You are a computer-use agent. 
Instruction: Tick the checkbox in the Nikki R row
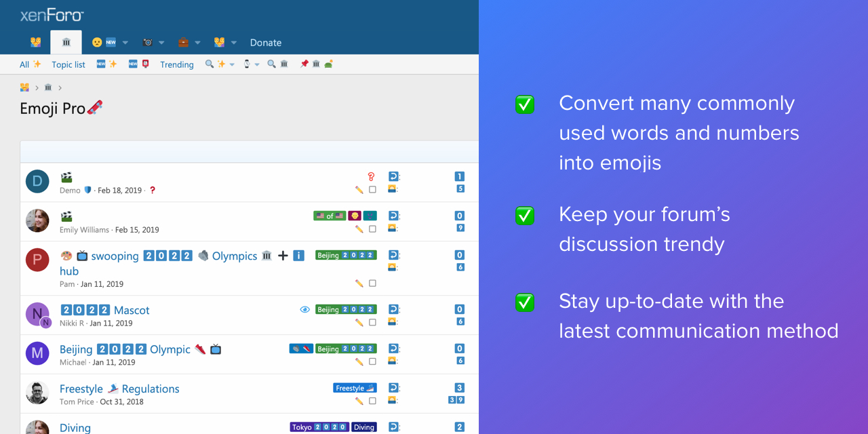click(372, 323)
